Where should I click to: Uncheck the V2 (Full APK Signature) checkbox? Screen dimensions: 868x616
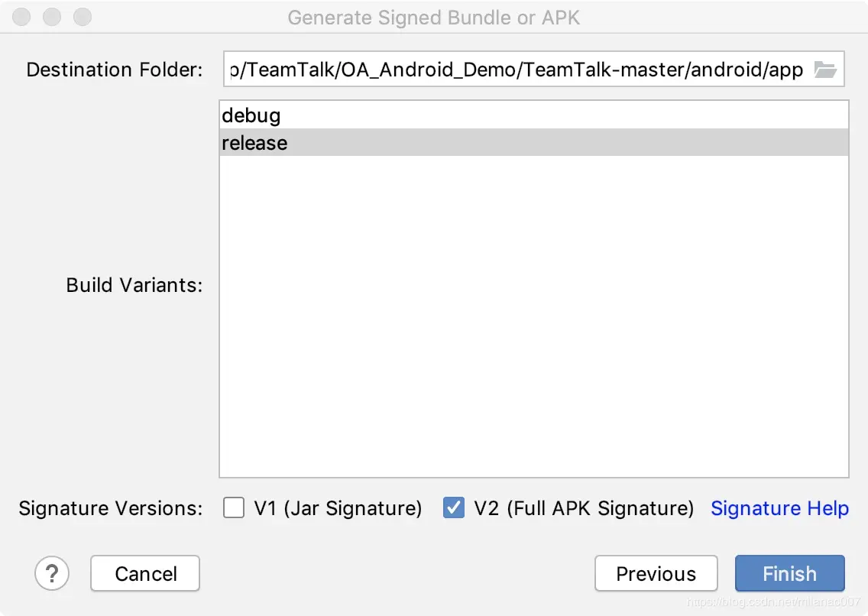454,508
